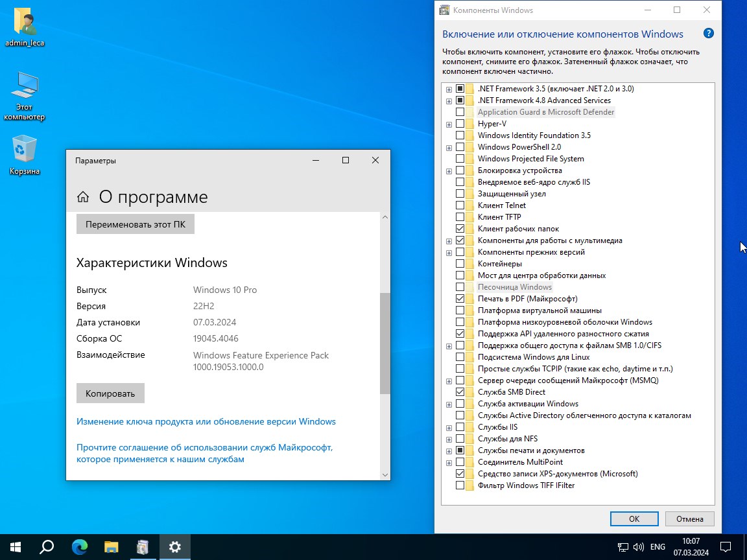Click the home icon in Параметры window

[83, 196]
